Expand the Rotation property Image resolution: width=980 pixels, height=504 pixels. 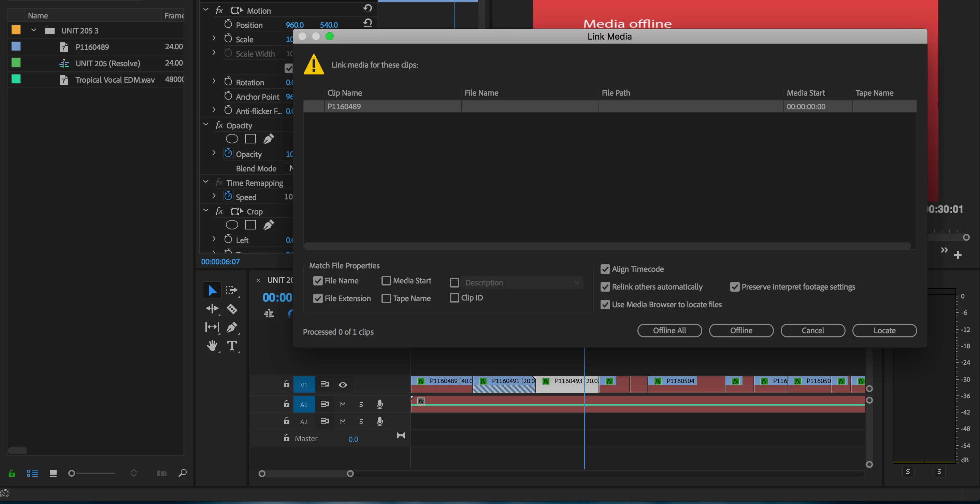pyautogui.click(x=214, y=82)
